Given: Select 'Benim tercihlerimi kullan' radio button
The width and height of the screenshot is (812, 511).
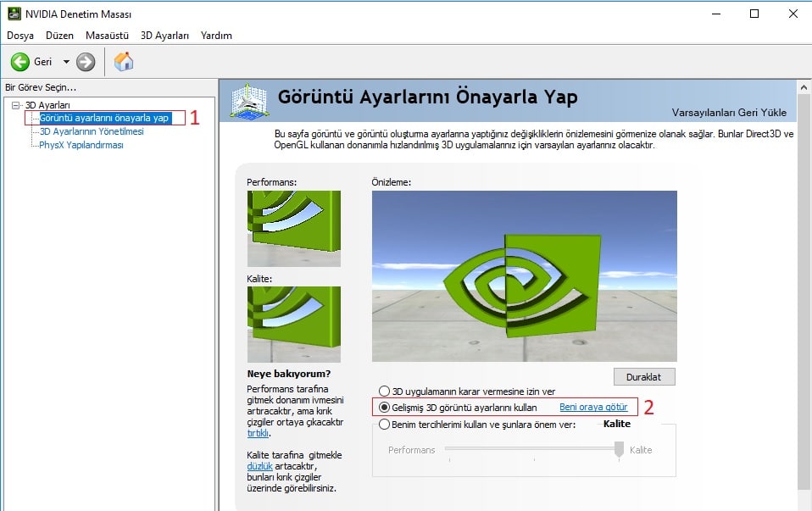Looking at the screenshot, I should click(384, 425).
